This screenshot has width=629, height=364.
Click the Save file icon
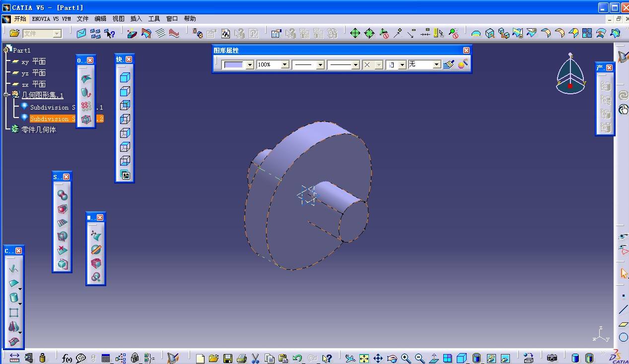click(x=228, y=359)
